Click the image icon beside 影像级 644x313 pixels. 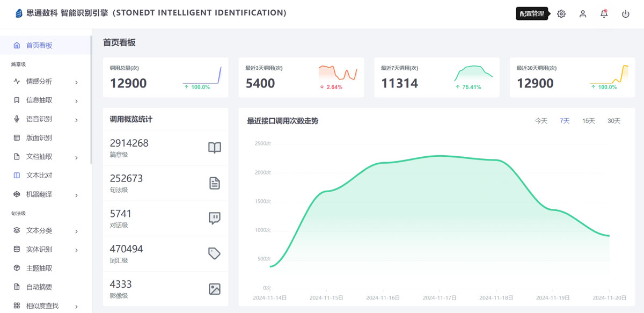point(214,289)
